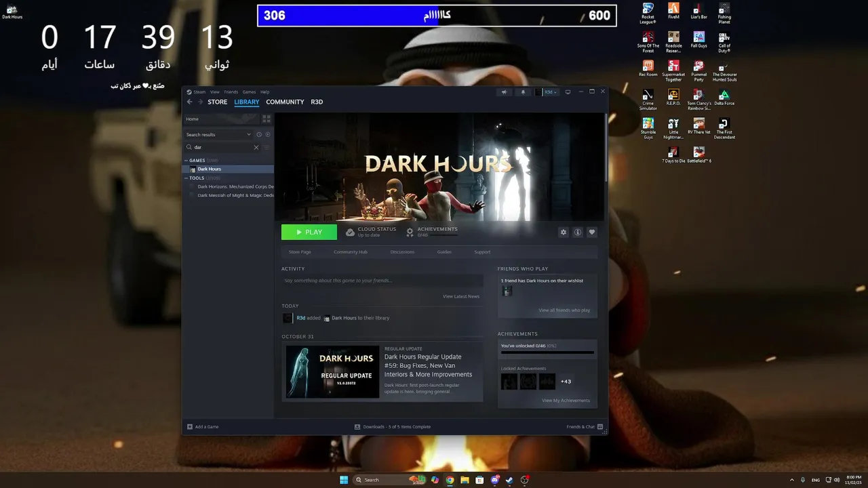This screenshot has height=488, width=868.
Task: Click View My Achievements link
Action: pyautogui.click(x=566, y=401)
